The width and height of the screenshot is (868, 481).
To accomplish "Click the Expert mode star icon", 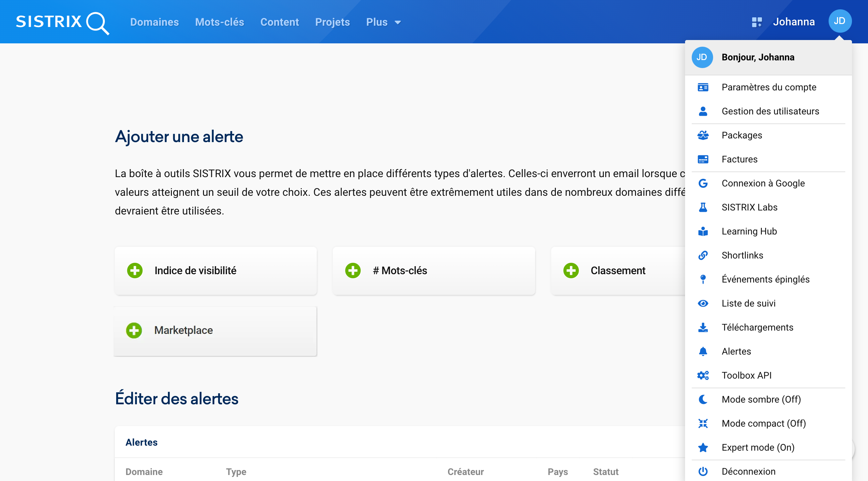I will [x=703, y=448].
